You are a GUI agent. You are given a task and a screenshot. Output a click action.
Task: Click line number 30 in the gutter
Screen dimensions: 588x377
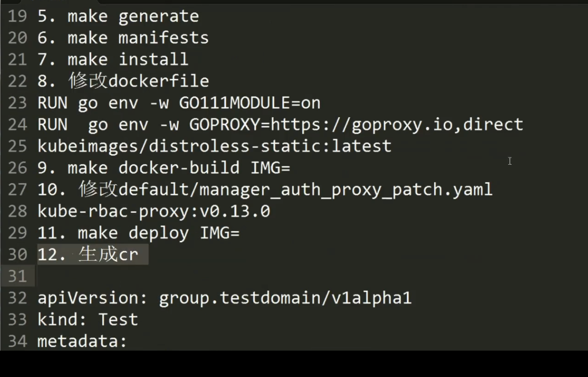point(17,254)
